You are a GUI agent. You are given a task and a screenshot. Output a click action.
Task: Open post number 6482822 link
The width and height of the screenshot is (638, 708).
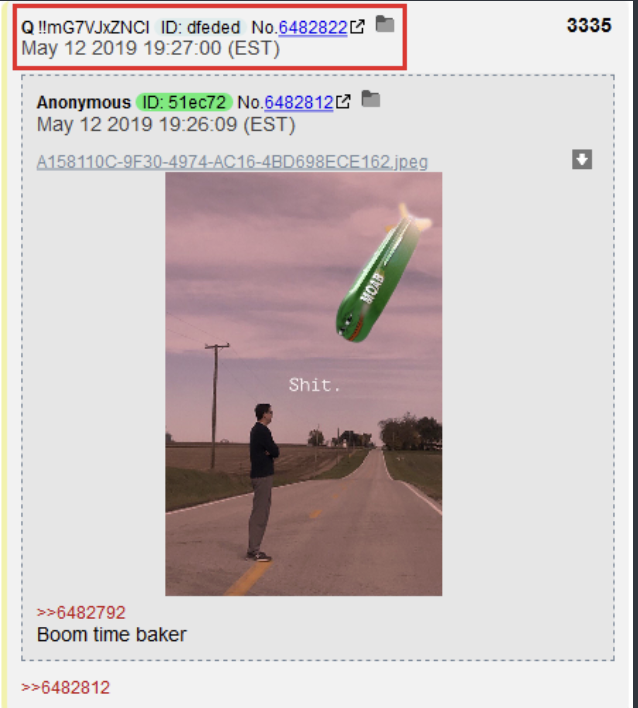(313, 28)
